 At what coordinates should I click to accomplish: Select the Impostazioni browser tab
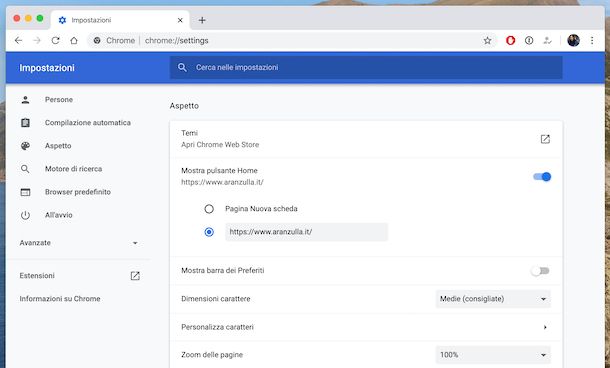coord(120,20)
